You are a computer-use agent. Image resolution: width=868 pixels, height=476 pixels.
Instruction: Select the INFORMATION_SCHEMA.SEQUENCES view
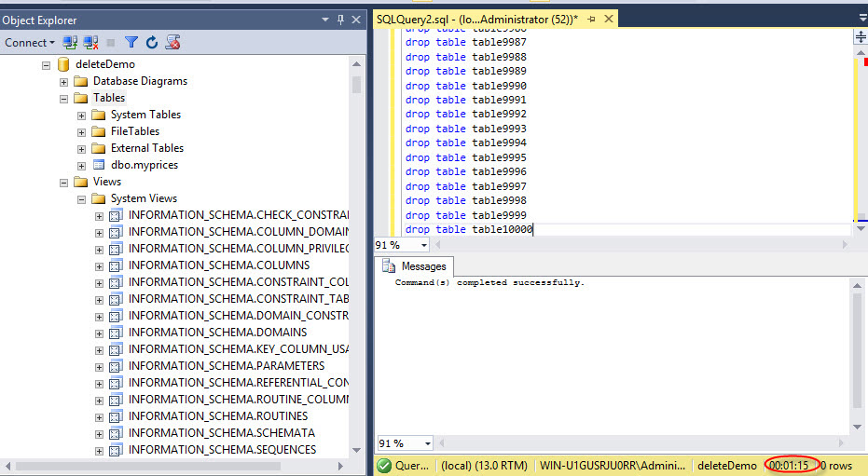click(x=222, y=450)
